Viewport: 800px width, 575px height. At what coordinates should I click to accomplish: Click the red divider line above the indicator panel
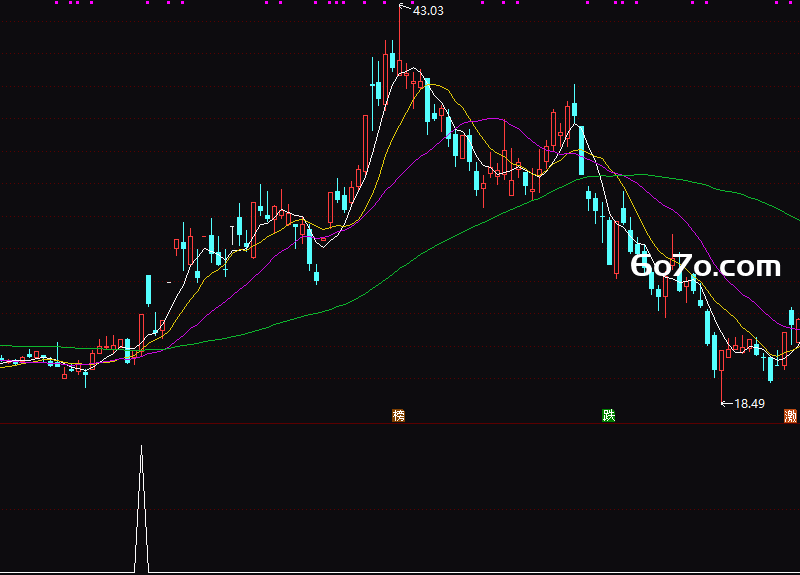400,423
